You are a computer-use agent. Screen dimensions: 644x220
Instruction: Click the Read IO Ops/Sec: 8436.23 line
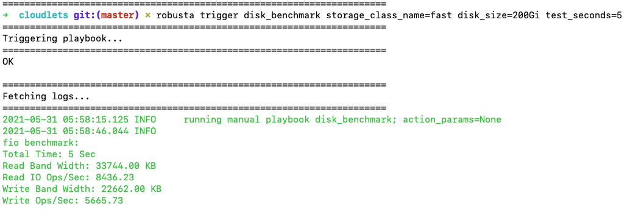pos(68,177)
